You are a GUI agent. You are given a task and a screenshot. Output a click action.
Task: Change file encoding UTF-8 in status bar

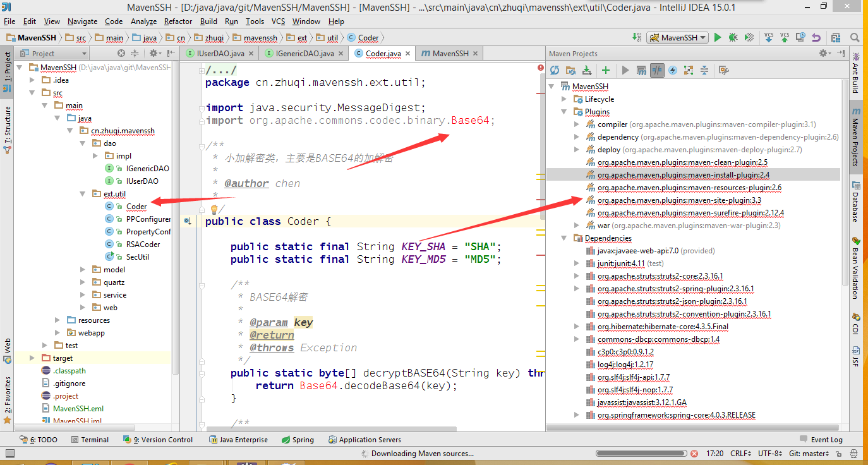pos(769,454)
